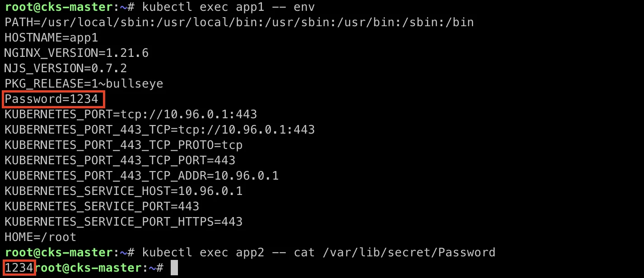Click the PKG_RELEASE=1~bullseye line
The height and width of the screenshot is (278, 644).
click(x=84, y=83)
